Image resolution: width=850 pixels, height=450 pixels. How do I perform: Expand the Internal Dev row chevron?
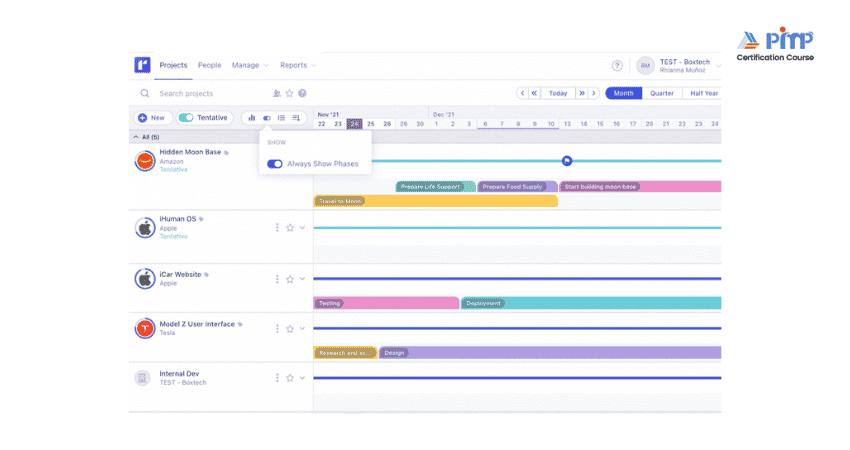tap(302, 378)
